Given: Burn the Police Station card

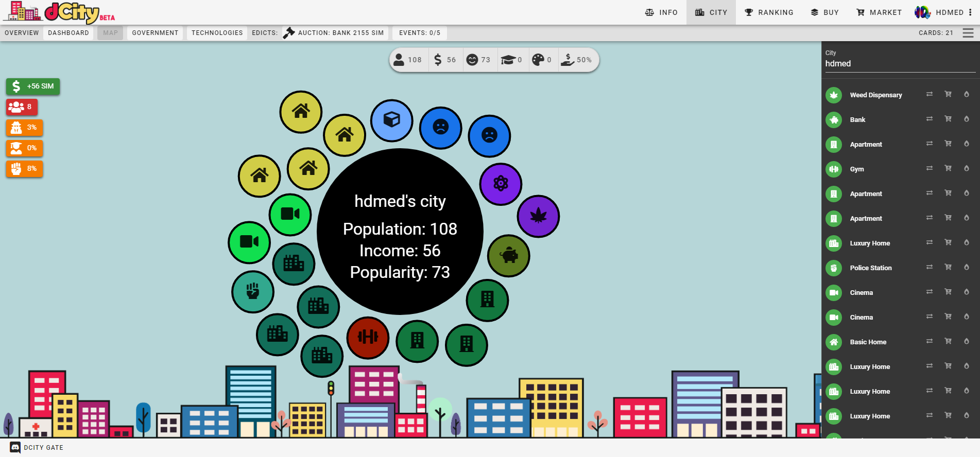Looking at the screenshot, I should tap(967, 267).
